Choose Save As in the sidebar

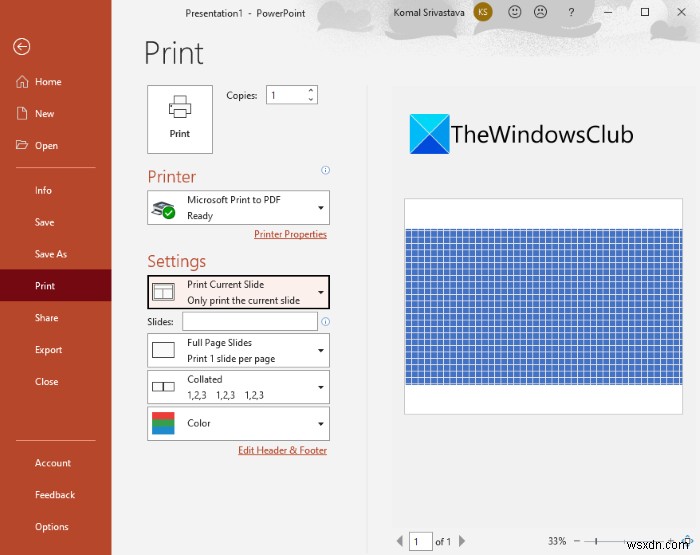click(x=55, y=254)
